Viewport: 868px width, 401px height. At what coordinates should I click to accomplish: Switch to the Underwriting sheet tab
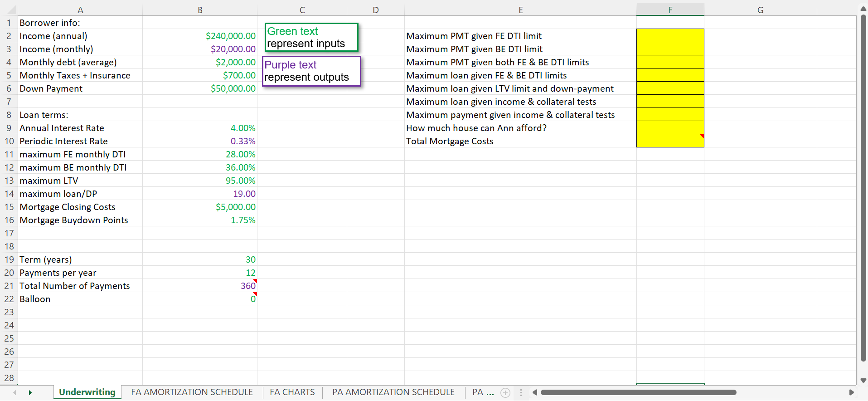click(x=87, y=392)
